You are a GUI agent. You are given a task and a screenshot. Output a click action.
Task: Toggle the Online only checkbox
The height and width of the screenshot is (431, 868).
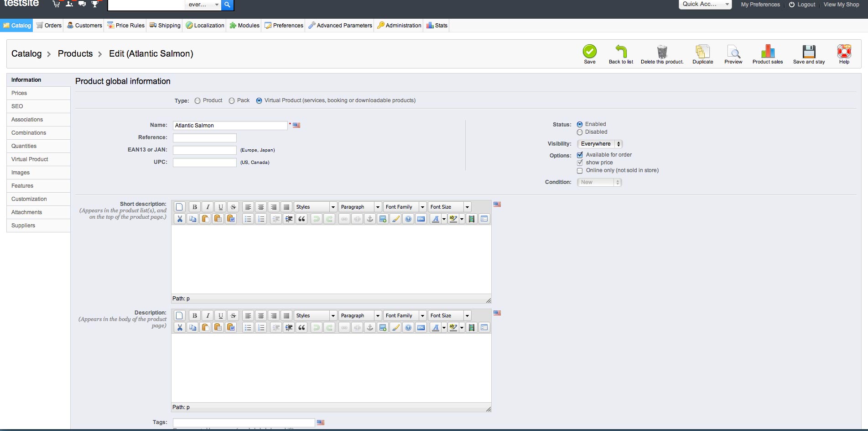pyautogui.click(x=580, y=171)
